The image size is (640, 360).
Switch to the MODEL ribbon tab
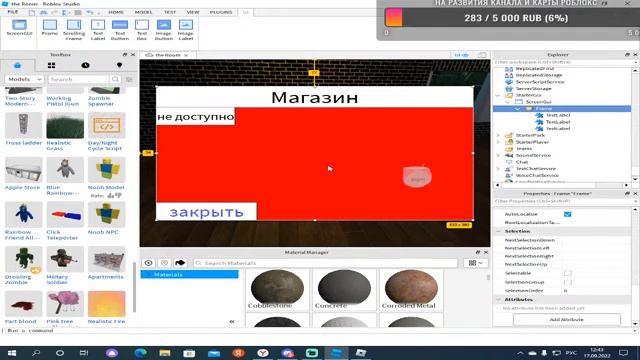click(143, 12)
